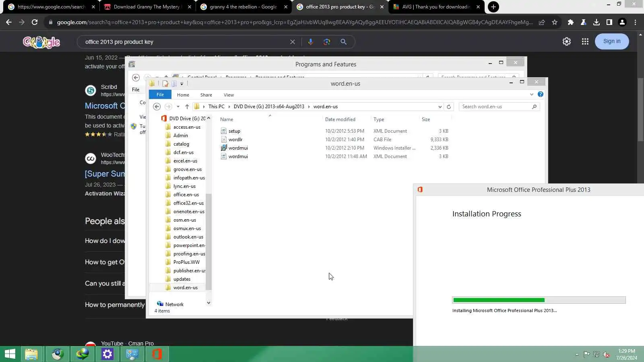This screenshot has width=644, height=362.
Task: Click the share this page icon
Action: point(542,22)
